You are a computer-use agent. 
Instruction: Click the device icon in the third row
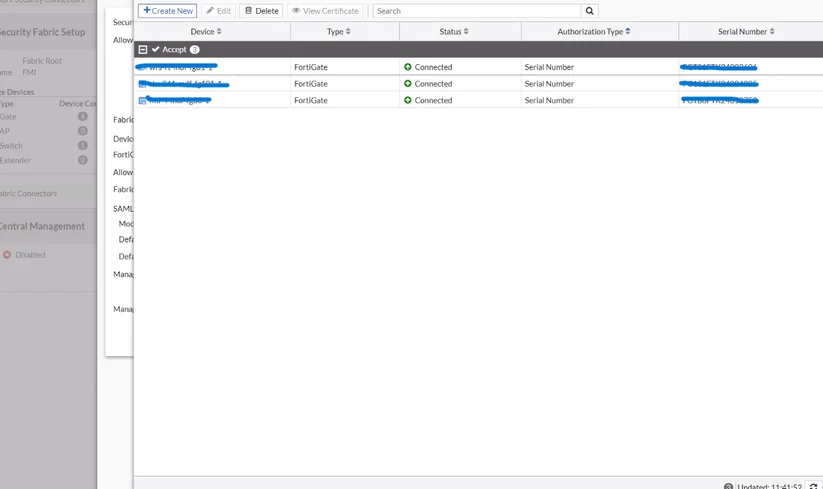(142, 100)
